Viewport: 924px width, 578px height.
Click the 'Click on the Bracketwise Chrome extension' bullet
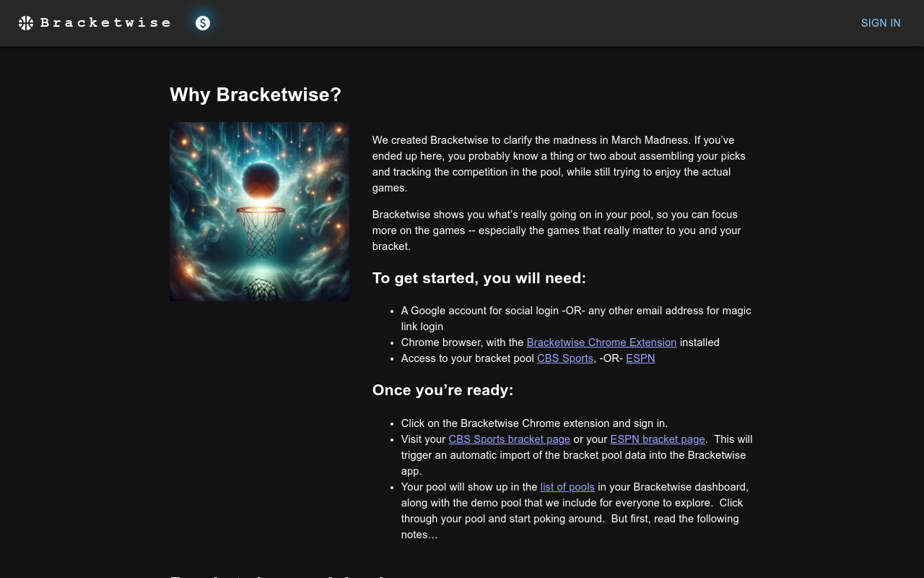point(534,423)
